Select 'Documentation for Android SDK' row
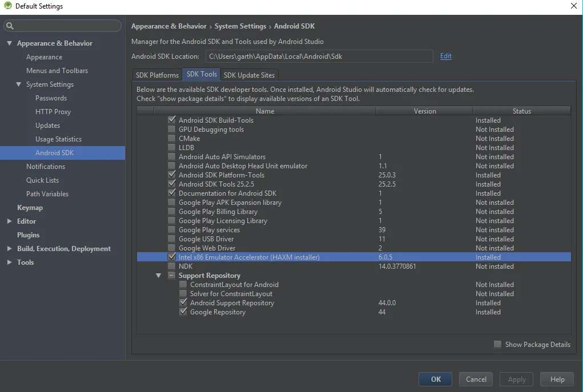Screen dimensions: 583x392 coord(353,193)
